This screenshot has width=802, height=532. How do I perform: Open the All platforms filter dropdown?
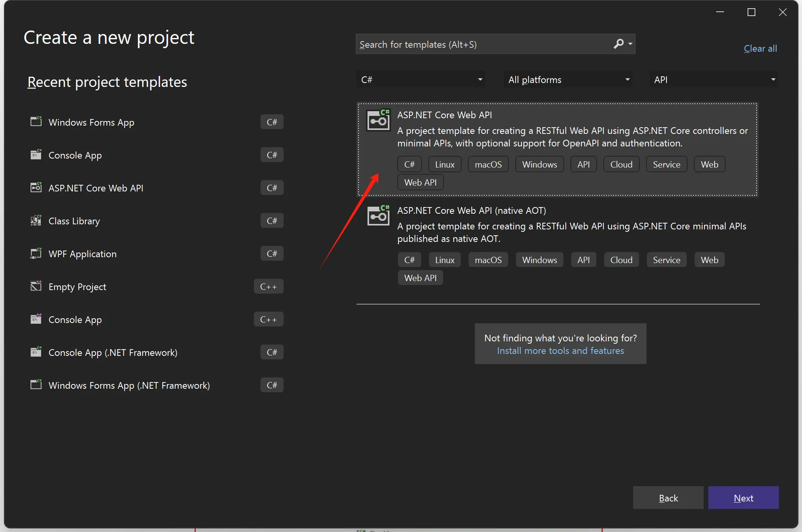(568, 79)
